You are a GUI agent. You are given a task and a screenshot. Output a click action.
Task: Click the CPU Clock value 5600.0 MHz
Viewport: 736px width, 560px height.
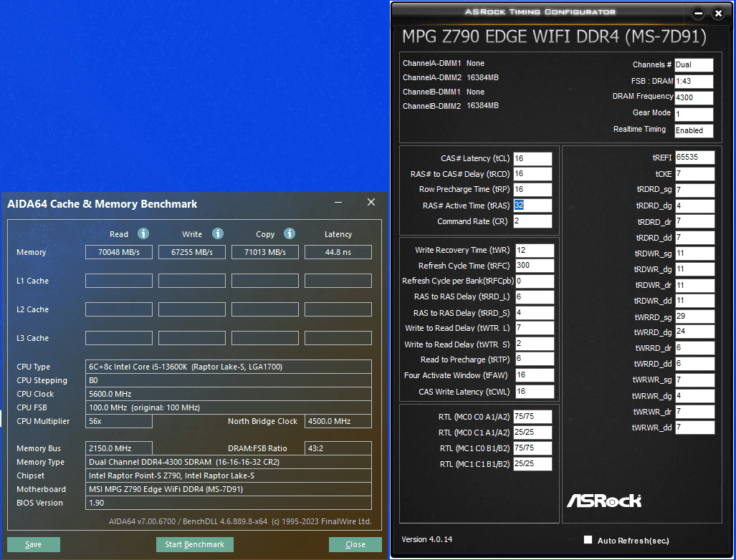(229, 394)
